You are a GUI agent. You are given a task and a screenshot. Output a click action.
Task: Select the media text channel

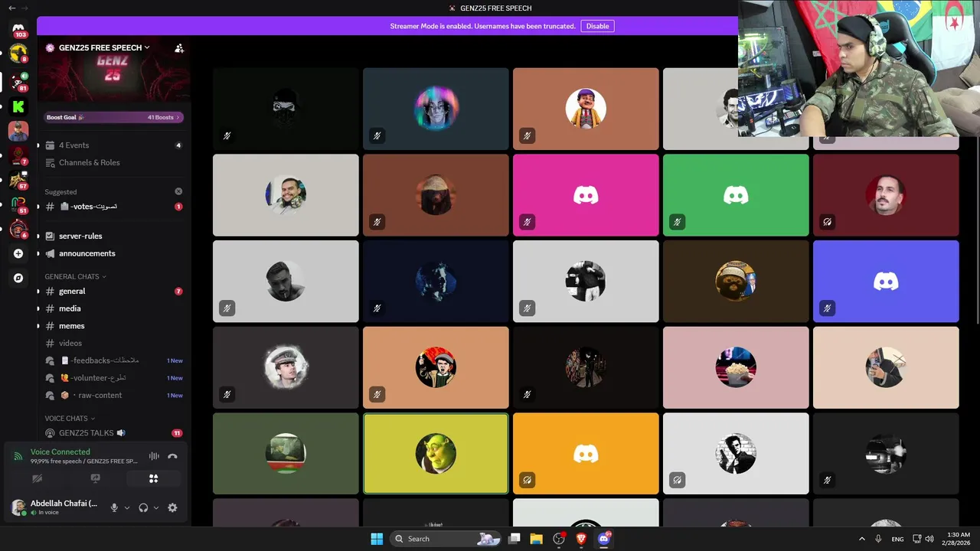point(113,308)
